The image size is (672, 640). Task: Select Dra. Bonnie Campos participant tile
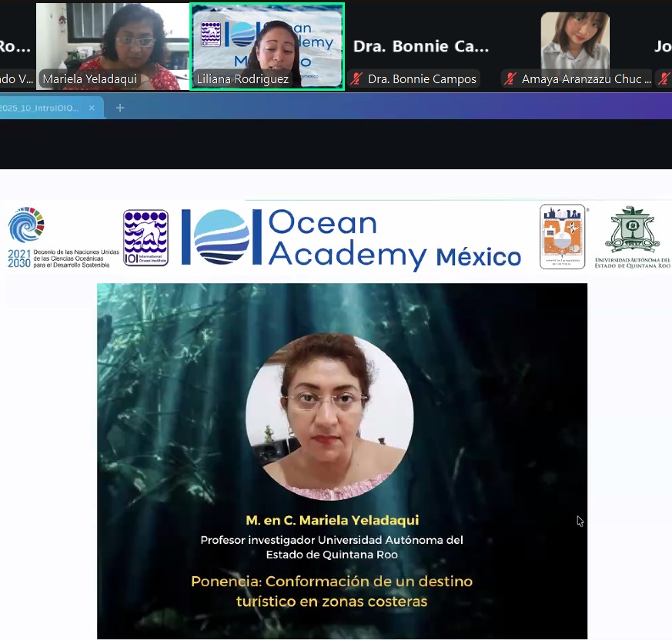421,46
